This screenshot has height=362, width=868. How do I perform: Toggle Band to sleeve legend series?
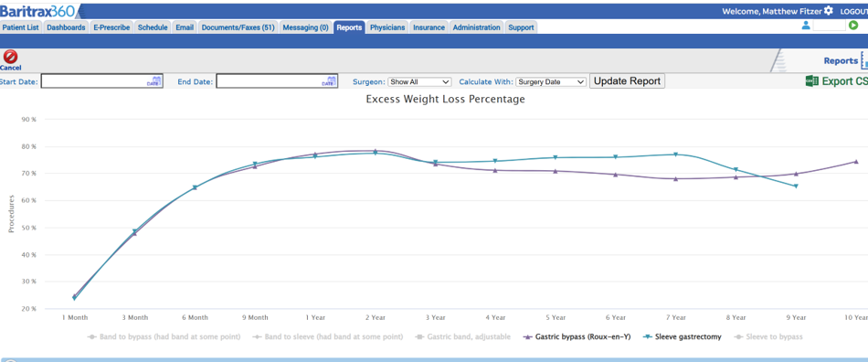327,336
